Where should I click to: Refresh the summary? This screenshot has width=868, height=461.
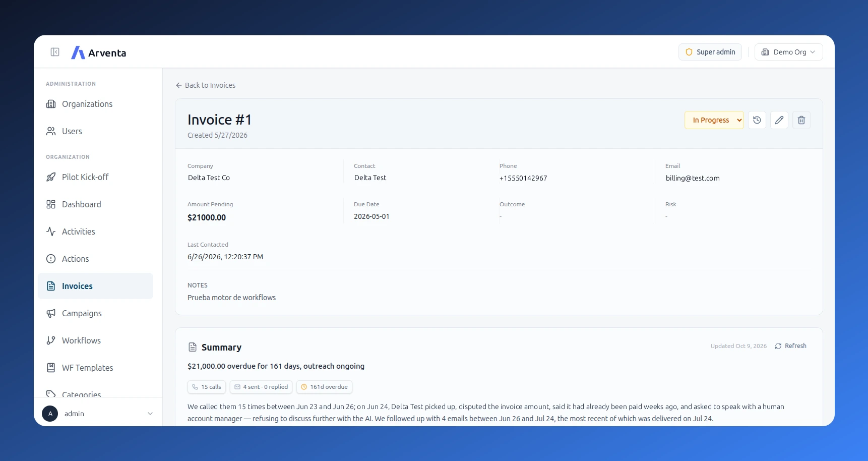tap(791, 346)
